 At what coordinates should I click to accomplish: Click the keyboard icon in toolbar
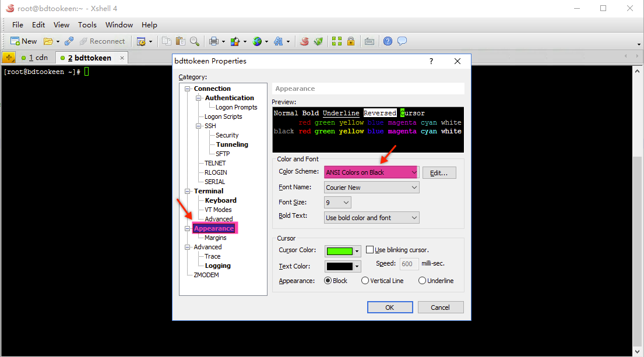(x=369, y=41)
